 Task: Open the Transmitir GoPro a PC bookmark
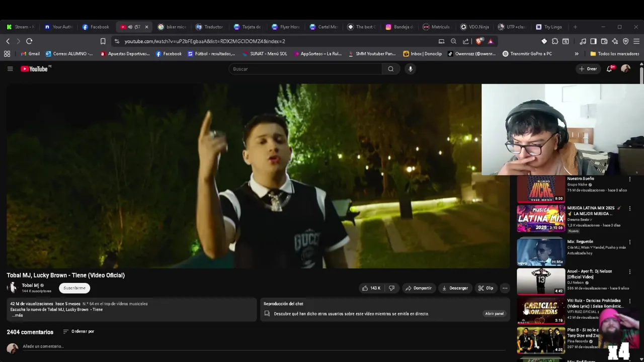click(527, 54)
